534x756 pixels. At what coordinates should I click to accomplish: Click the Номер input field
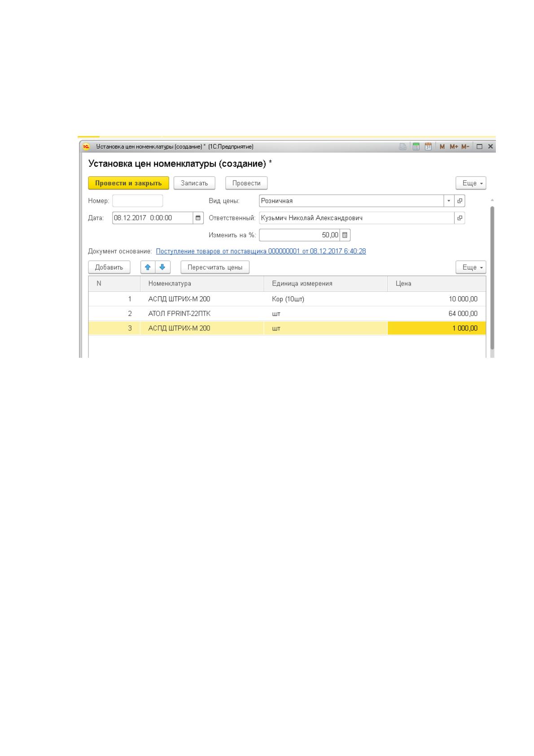(138, 201)
